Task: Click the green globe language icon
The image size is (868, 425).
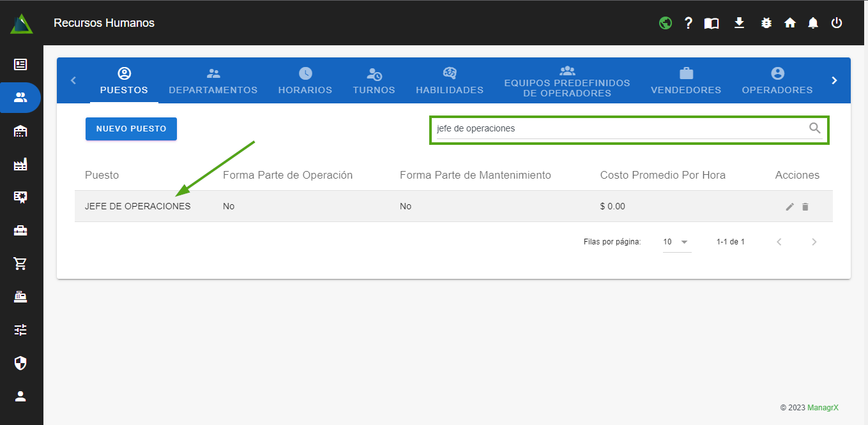Action: [666, 23]
